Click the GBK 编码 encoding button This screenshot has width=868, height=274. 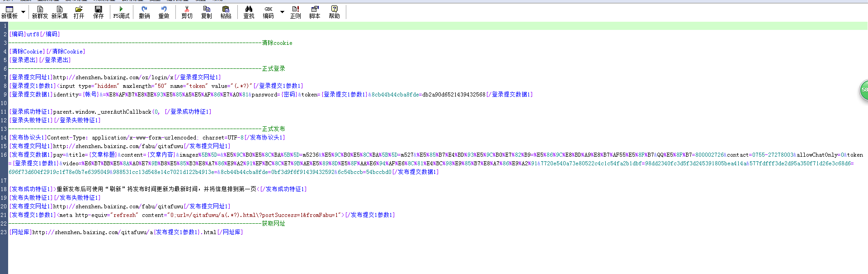268,12
